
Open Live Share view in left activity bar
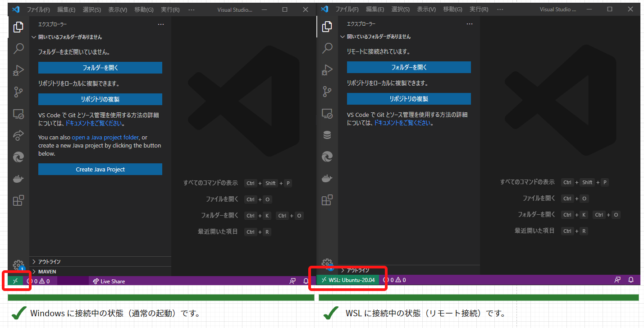(18, 135)
